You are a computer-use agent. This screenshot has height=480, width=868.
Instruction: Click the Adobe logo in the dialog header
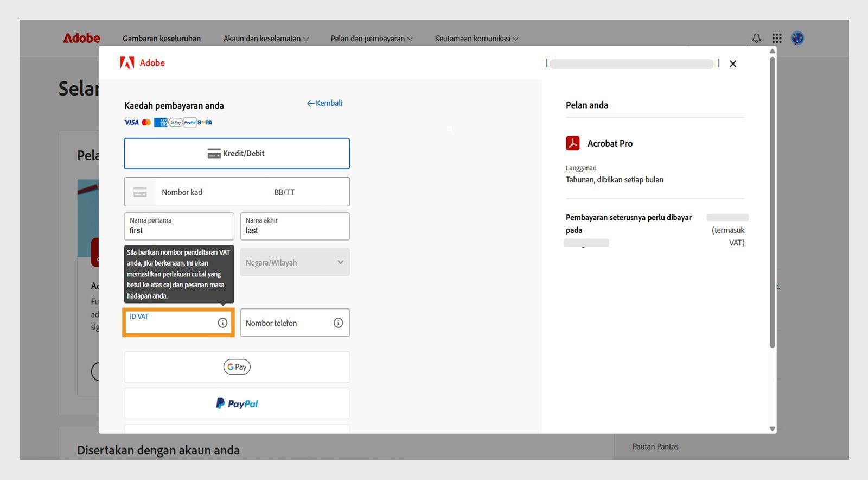[142, 63]
